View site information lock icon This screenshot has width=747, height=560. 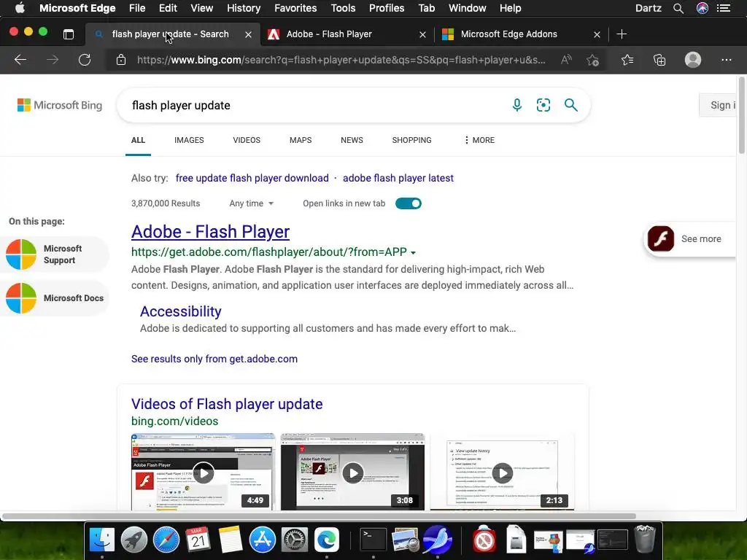click(x=121, y=60)
